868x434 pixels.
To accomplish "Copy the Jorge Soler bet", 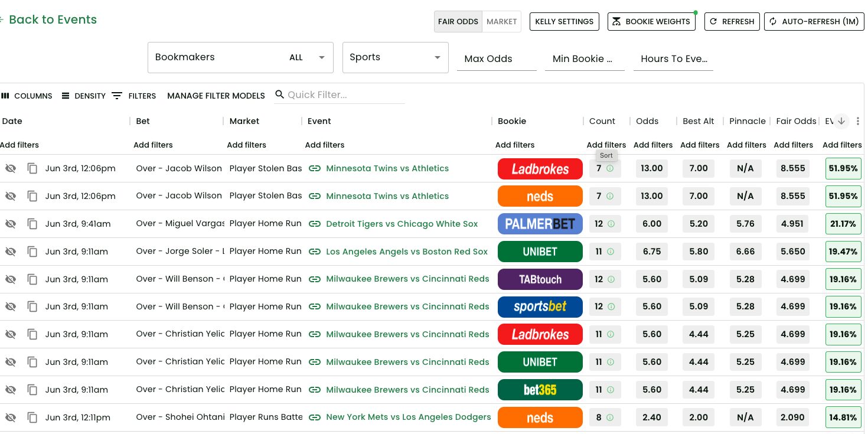I will pyautogui.click(x=32, y=252).
